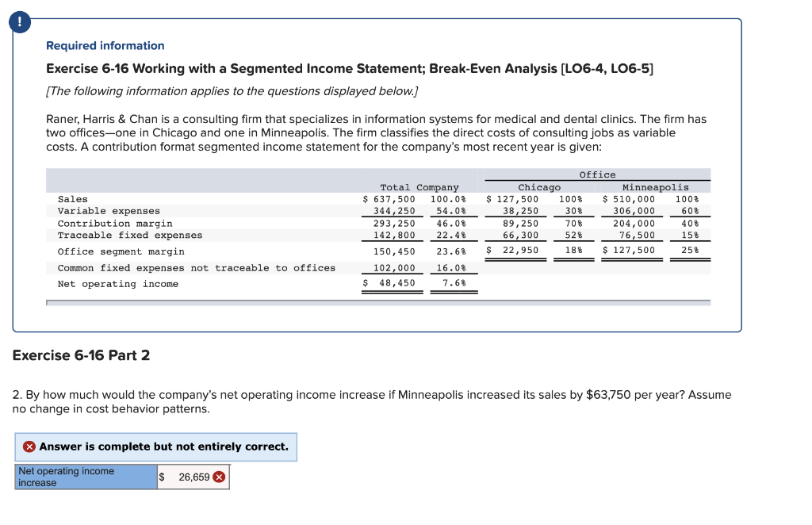This screenshot has height=525, width=812.
Task: Select the Net operating income increase label cell
Action: (86, 476)
